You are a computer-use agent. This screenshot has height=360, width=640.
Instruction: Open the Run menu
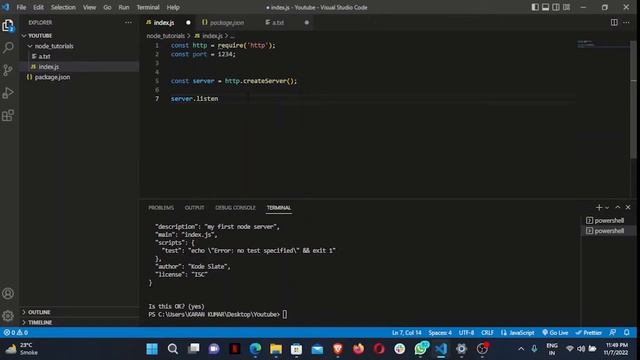pos(124,7)
